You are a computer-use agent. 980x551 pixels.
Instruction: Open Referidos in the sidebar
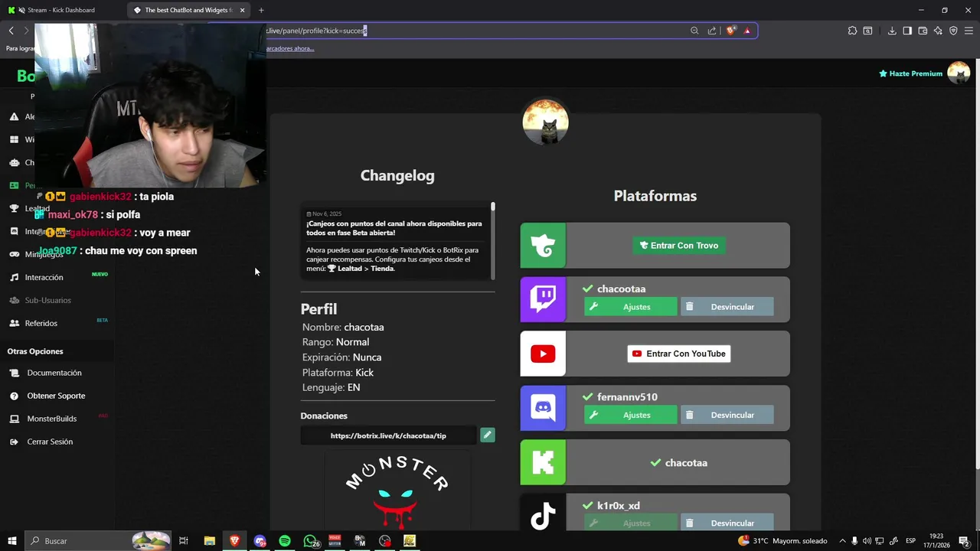(41, 323)
